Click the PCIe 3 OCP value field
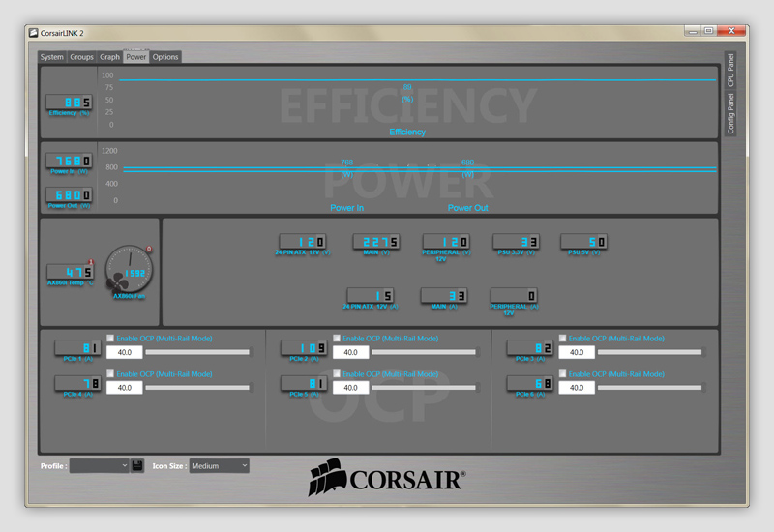The width and height of the screenshot is (774, 532). pos(576,353)
